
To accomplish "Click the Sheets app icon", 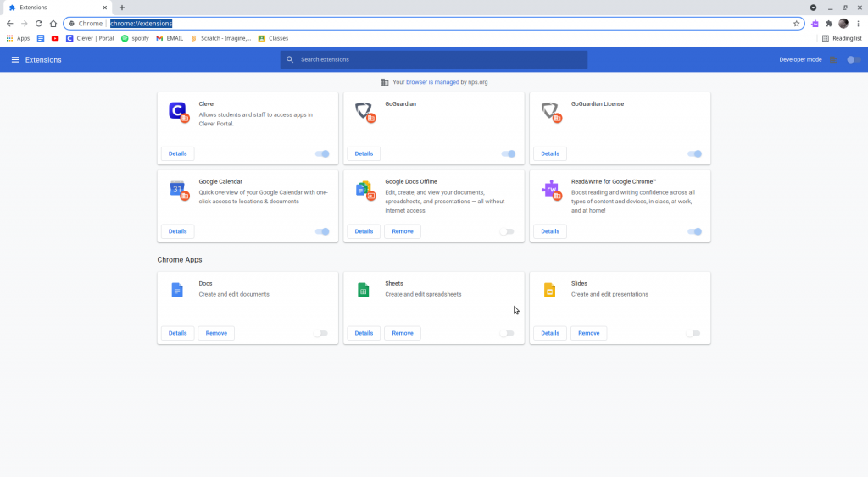I will pyautogui.click(x=363, y=290).
